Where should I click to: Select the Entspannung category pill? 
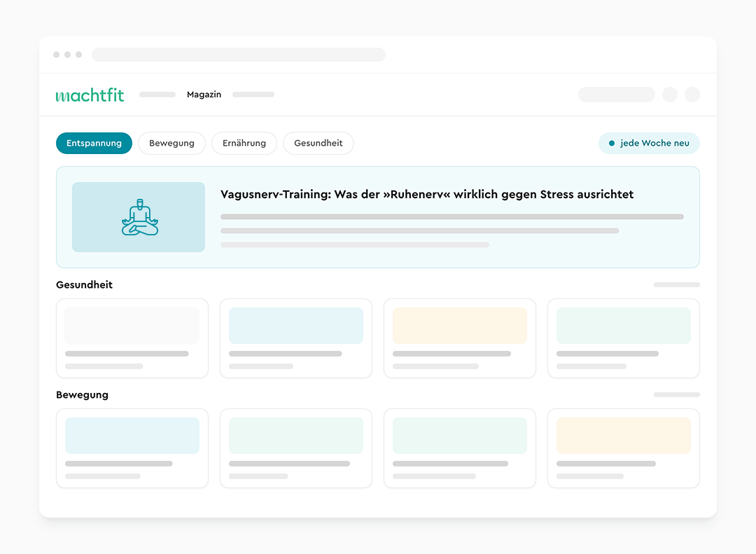tap(94, 144)
